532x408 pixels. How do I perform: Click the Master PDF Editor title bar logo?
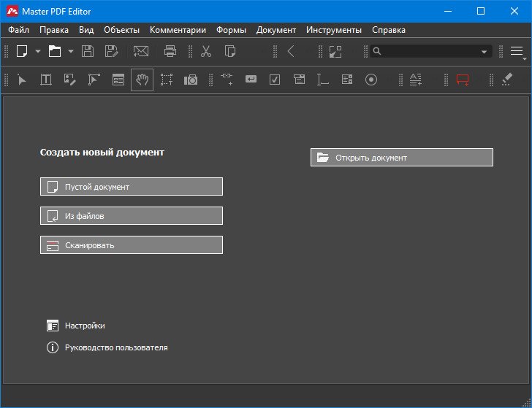12,11
